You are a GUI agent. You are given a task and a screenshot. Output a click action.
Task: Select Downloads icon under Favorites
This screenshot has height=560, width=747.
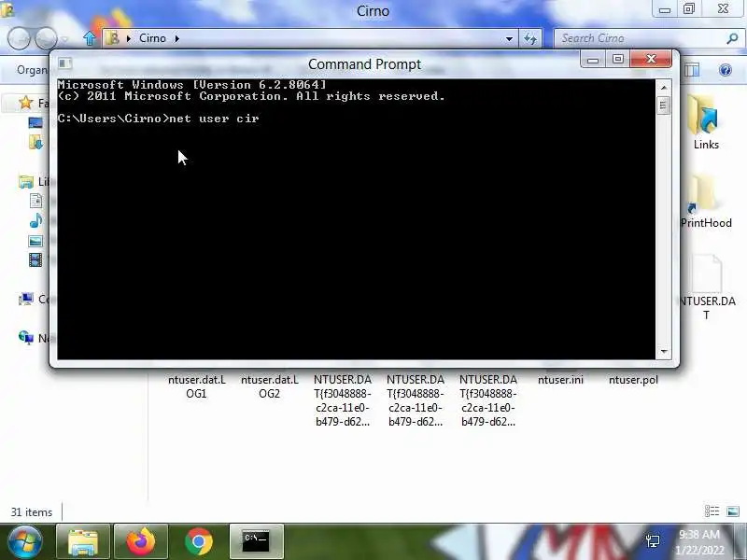pos(35,142)
